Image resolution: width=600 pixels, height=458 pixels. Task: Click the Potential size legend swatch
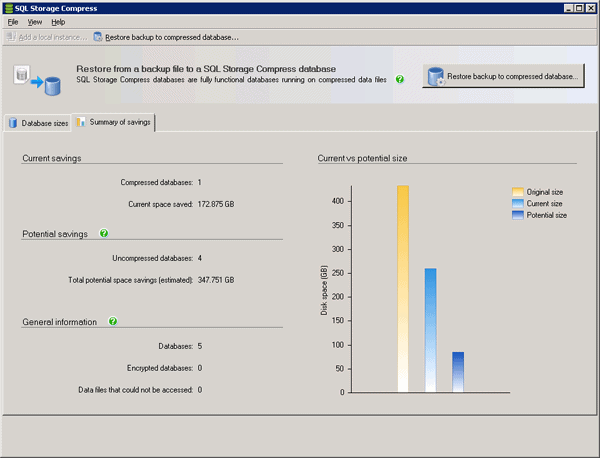518,215
